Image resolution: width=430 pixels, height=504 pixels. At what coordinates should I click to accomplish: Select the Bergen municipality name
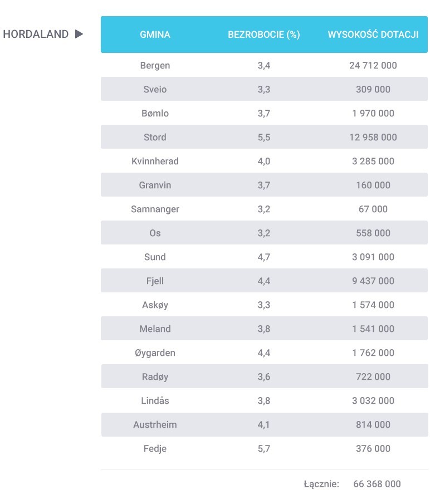tap(155, 66)
